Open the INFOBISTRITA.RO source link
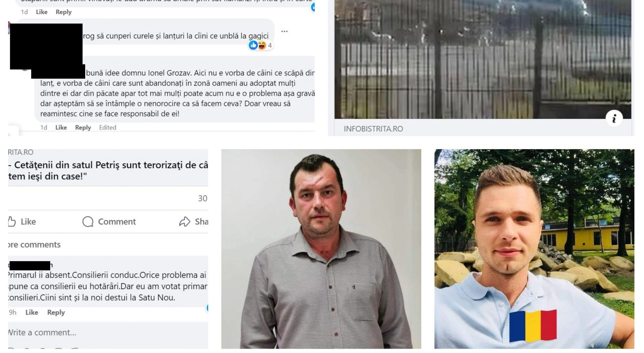This screenshot has height=353, width=644. [x=373, y=129]
